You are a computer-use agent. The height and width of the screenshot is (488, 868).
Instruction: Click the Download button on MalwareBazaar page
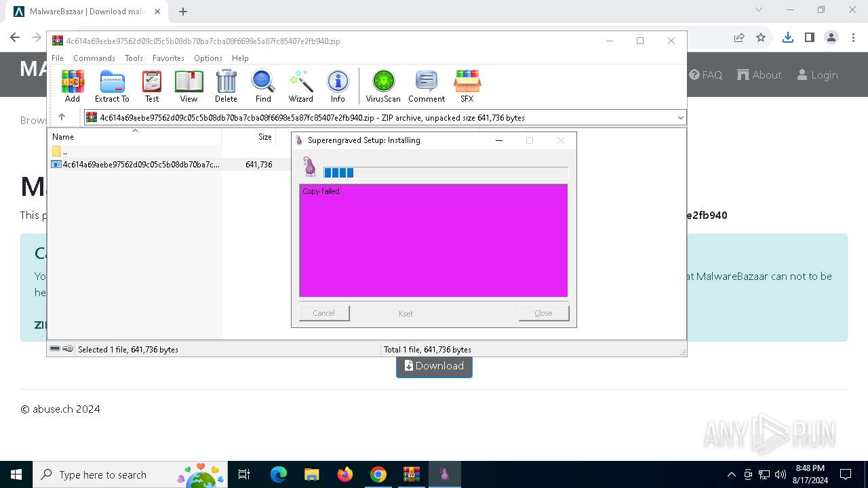point(434,366)
